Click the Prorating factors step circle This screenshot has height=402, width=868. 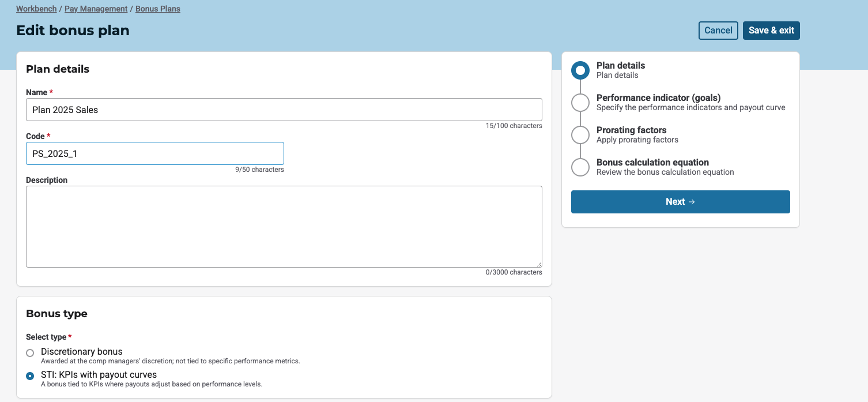(580, 135)
